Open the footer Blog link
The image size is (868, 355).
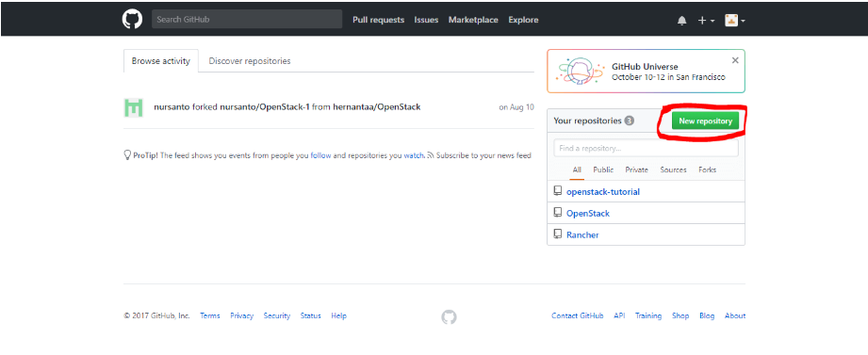(707, 315)
